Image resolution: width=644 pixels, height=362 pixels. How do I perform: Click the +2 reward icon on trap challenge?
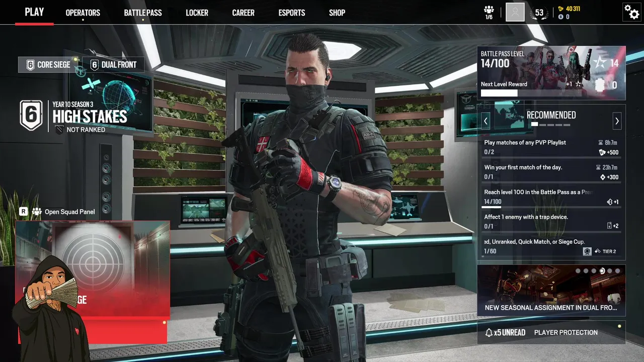pyautogui.click(x=609, y=226)
